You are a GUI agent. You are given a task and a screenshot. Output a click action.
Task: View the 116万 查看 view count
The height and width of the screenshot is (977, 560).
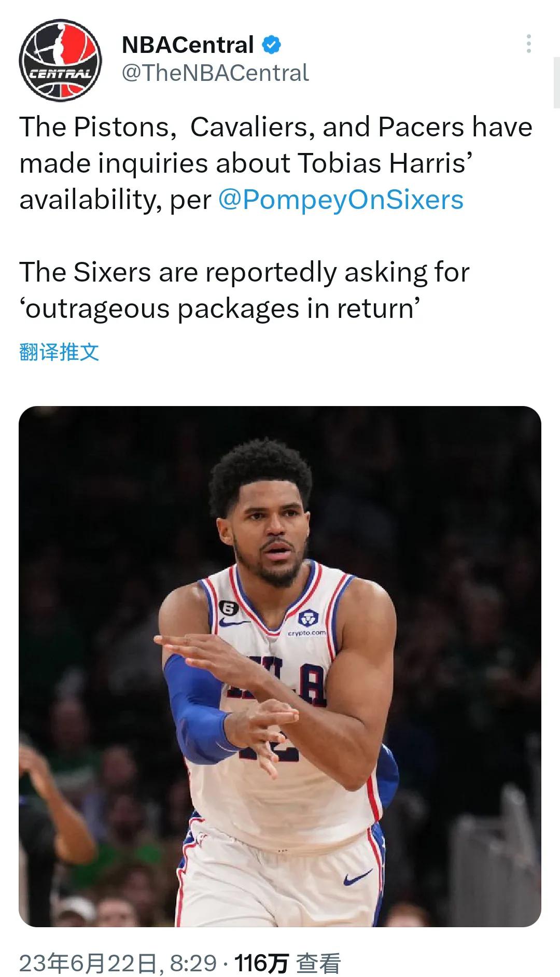pyautogui.click(x=288, y=964)
